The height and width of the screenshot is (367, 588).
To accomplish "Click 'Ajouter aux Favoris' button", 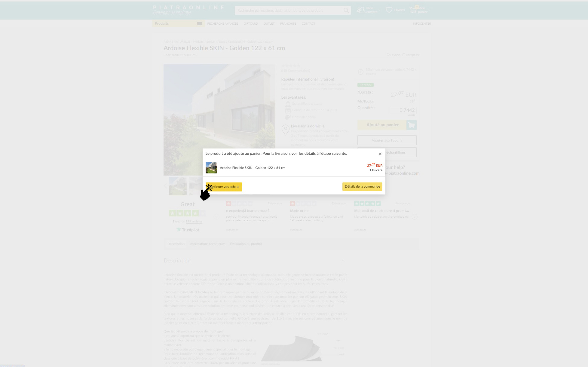I will [387, 140].
